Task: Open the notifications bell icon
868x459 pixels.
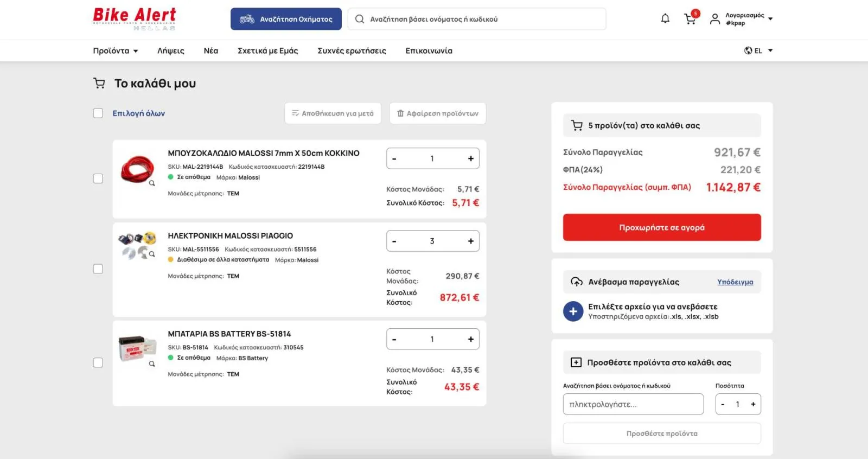Action: tap(665, 19)
